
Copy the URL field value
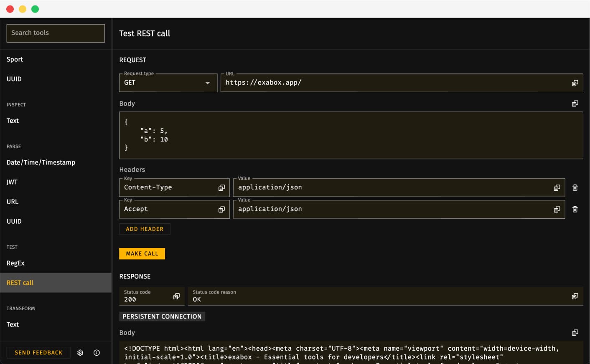click(575, 83)
